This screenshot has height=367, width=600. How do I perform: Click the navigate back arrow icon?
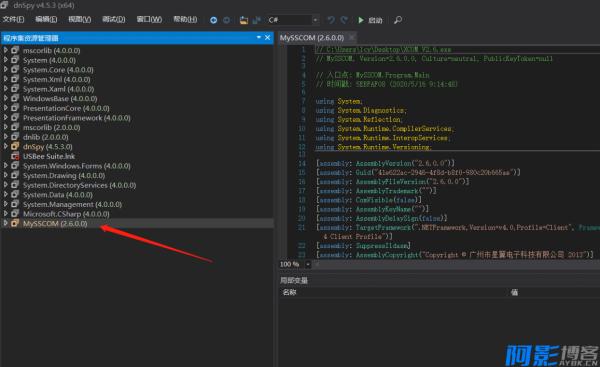tap(214, 20)
